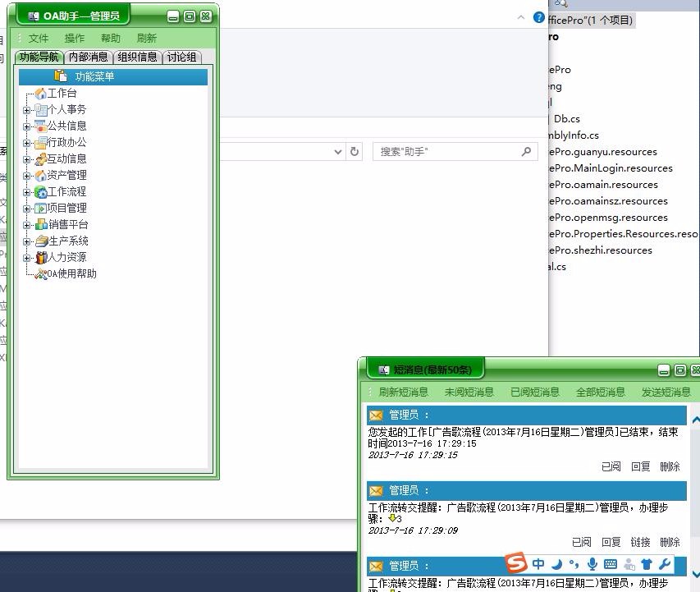The height and width of the screenshot is (592, 700).
Task: Click the envelope icon on first 管理员 message
Action: [376, 413]
